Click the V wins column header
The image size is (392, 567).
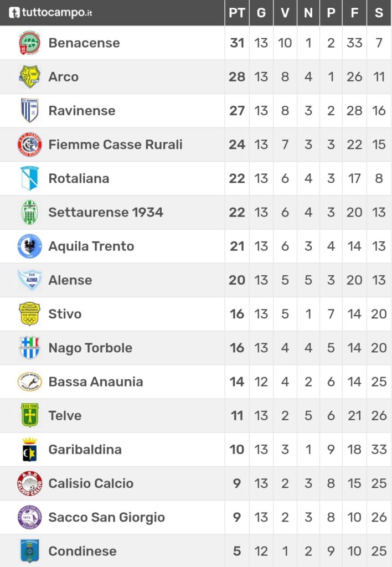click(x=285, y=13)
